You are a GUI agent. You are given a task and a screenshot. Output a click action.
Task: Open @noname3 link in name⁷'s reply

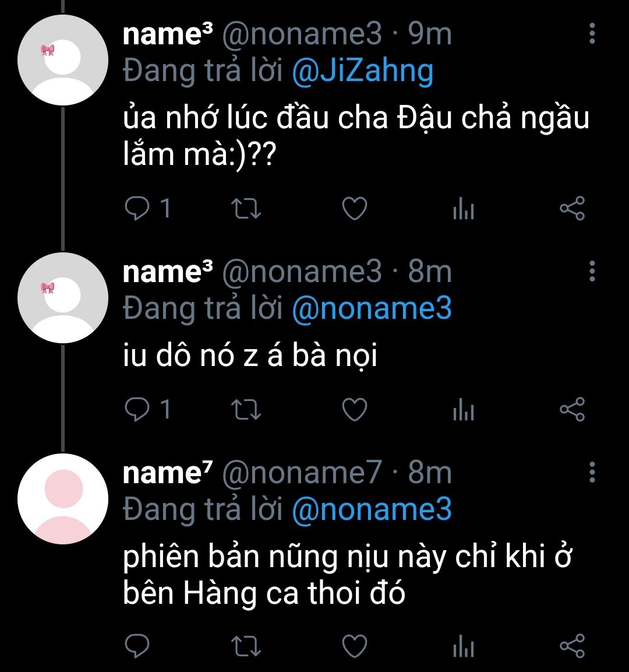pos(371,509)
